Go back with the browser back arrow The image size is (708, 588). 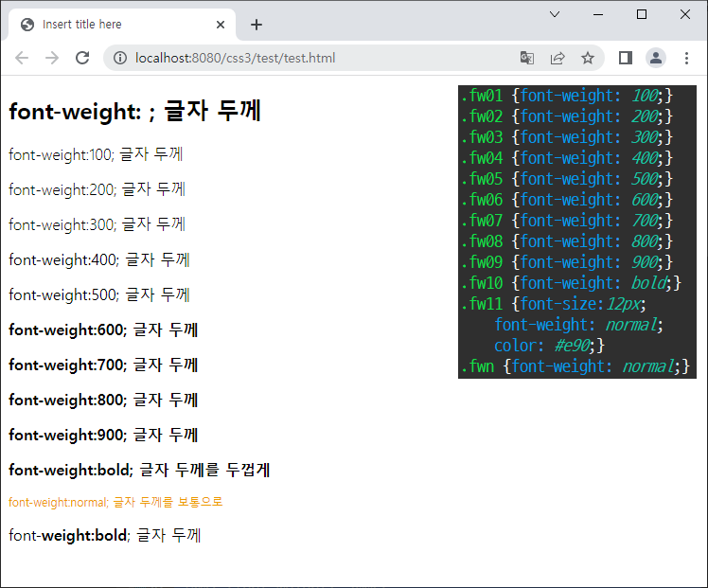tap(22, 58)
